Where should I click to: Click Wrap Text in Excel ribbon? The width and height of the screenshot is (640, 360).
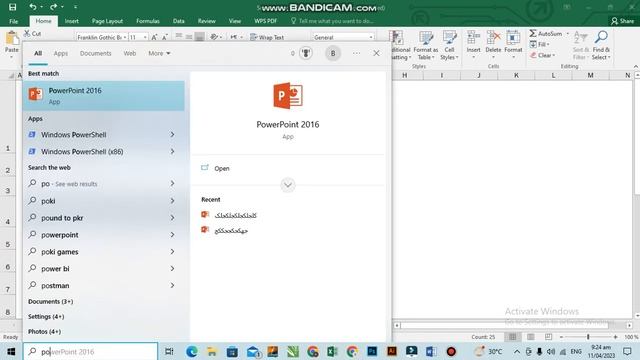267,37
